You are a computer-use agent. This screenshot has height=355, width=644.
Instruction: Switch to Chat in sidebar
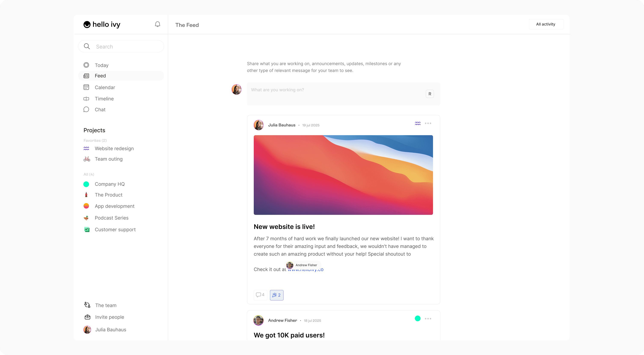100,110
